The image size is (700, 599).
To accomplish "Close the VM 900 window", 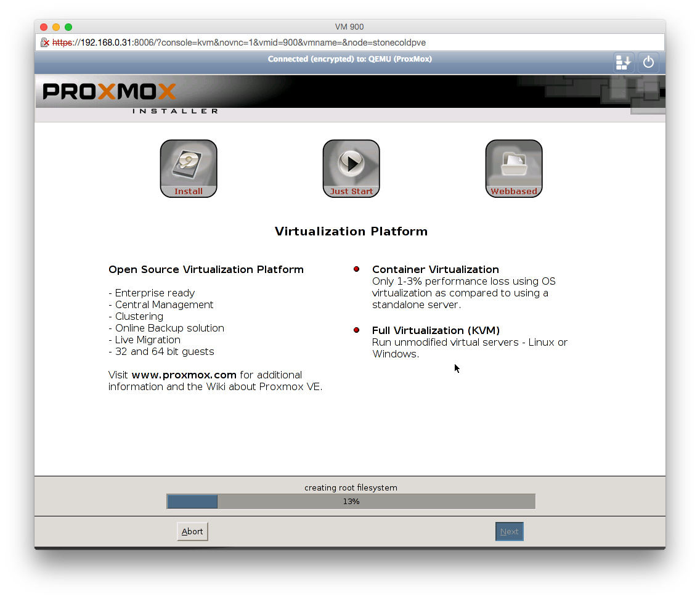I will click(x=44, y=27).
